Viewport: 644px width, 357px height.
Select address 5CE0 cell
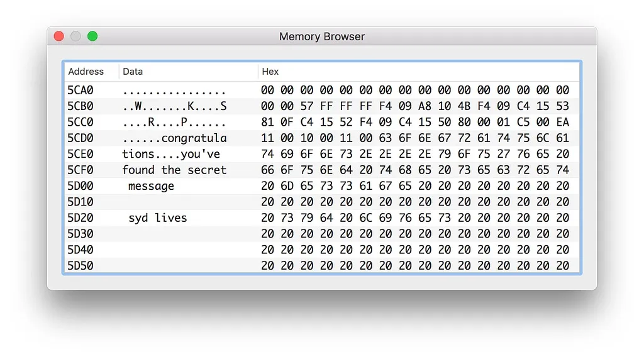pos(80,154)
